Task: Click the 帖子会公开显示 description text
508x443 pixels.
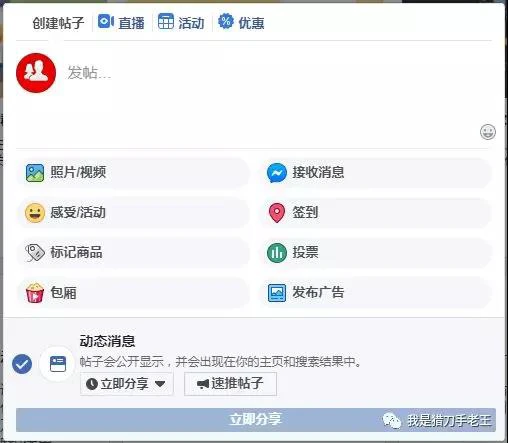Action: click(x=220, y=361)
